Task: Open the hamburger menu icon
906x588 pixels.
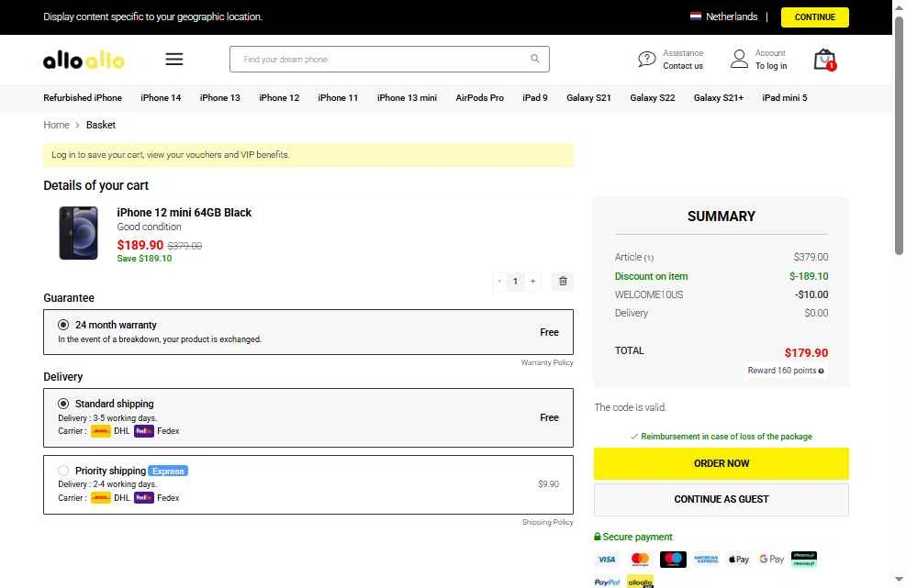Action: (x=173, y=59)
